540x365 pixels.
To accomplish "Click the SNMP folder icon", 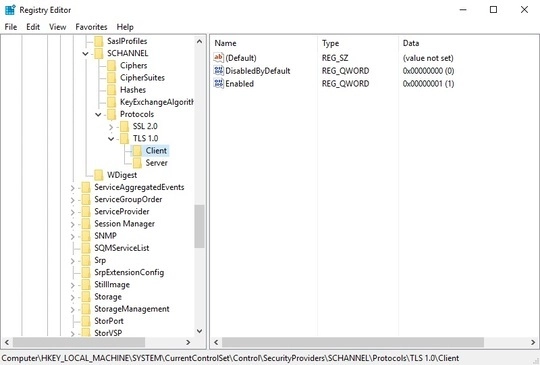I will coord(86,236).
